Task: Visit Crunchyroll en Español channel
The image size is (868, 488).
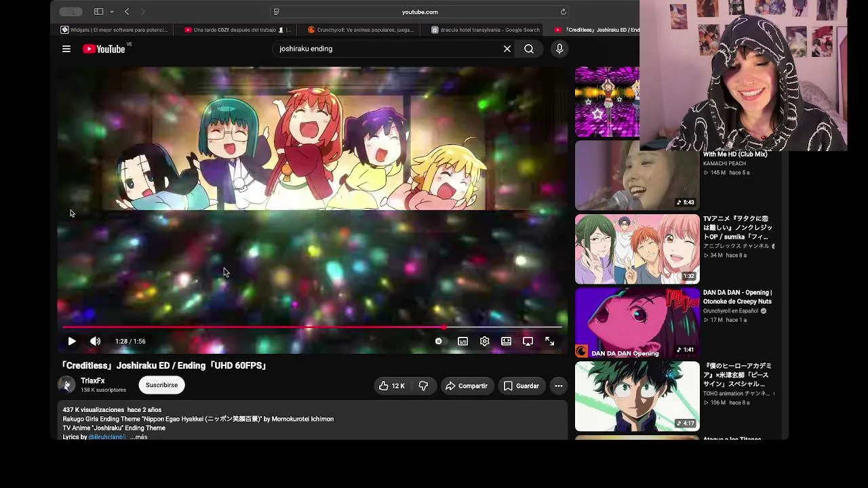Action: [731, 311]
